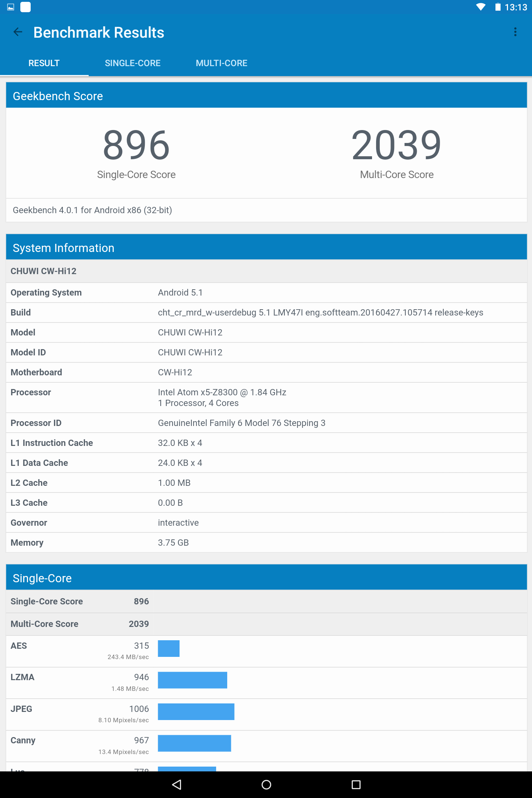Tap the L1 Data Cache label
Viewport: 532px width, 798px height.
coord(39,463)
